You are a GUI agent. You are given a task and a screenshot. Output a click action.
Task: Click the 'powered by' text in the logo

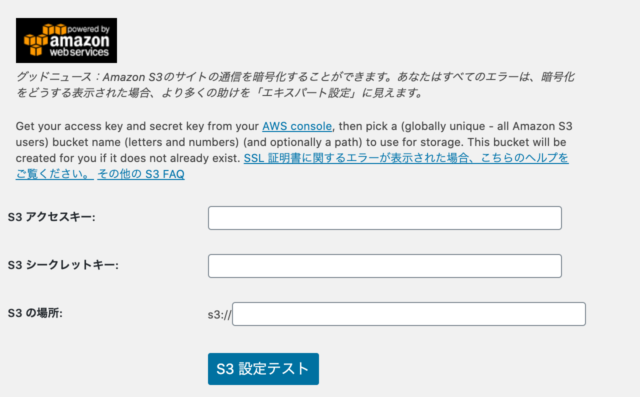coord(89,29)
